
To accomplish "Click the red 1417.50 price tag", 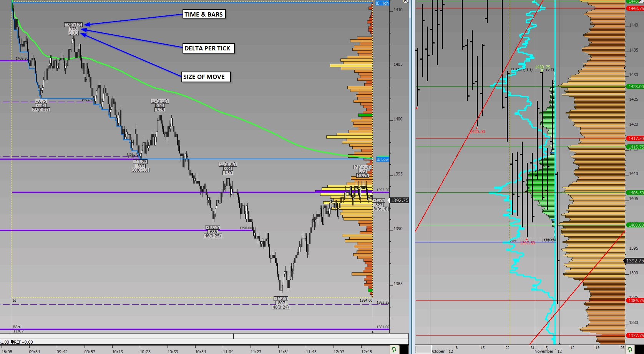I will coord(635,139).
